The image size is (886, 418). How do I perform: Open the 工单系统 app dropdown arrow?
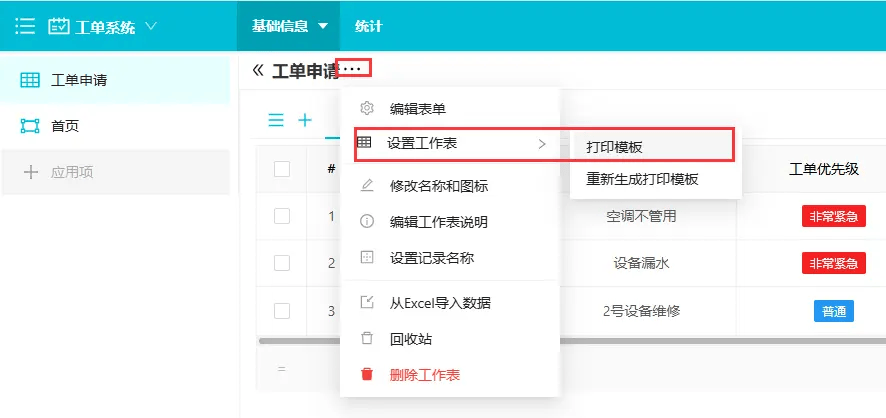click(x=151, y=26)
